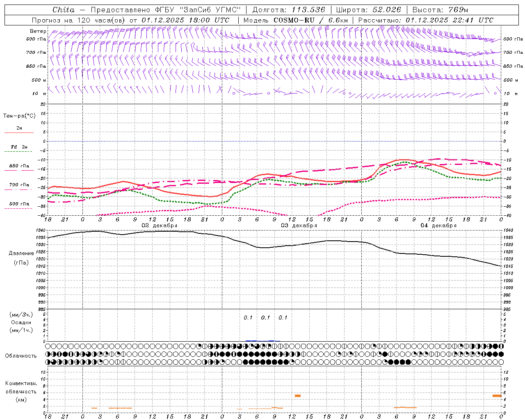
Task: Click the "Модель COSMO-RU / 6.6км" label
Action: pos(296,20)
